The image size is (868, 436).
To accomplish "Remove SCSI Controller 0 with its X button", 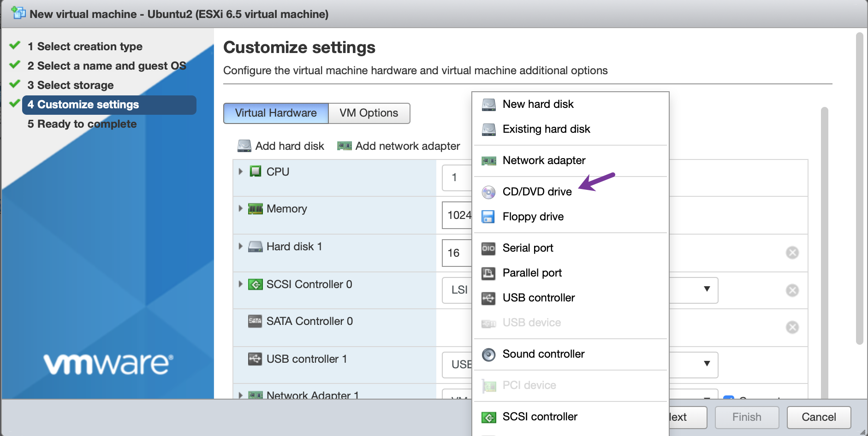I will 792,290.
